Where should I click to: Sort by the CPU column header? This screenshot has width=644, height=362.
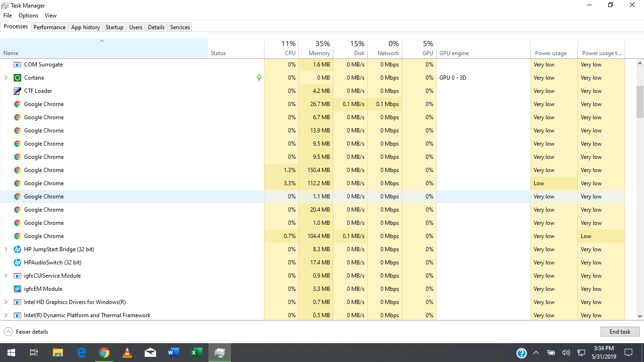click(281, 49)
